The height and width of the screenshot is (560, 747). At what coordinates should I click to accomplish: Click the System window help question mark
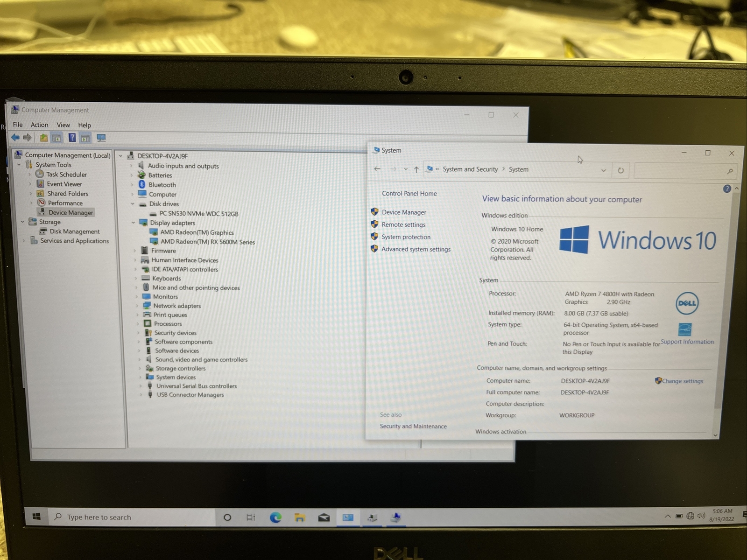point(727,189)
